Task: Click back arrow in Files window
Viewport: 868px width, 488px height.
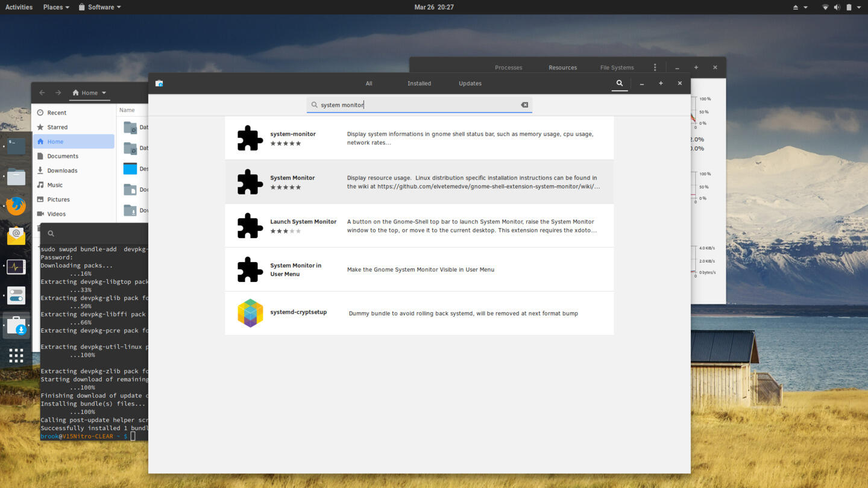Action: tap(42, 93)
